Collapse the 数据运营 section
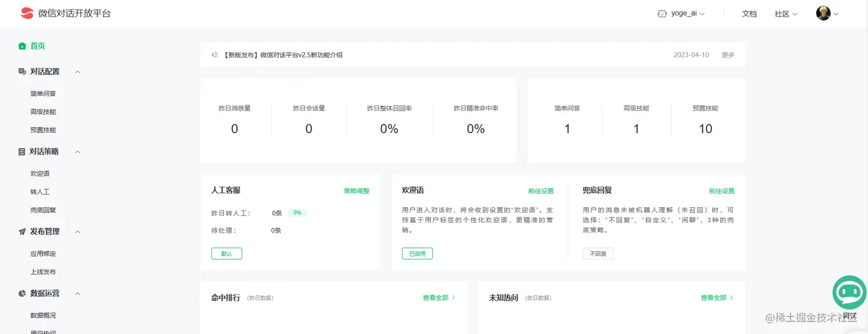 (x=78, y=293)
